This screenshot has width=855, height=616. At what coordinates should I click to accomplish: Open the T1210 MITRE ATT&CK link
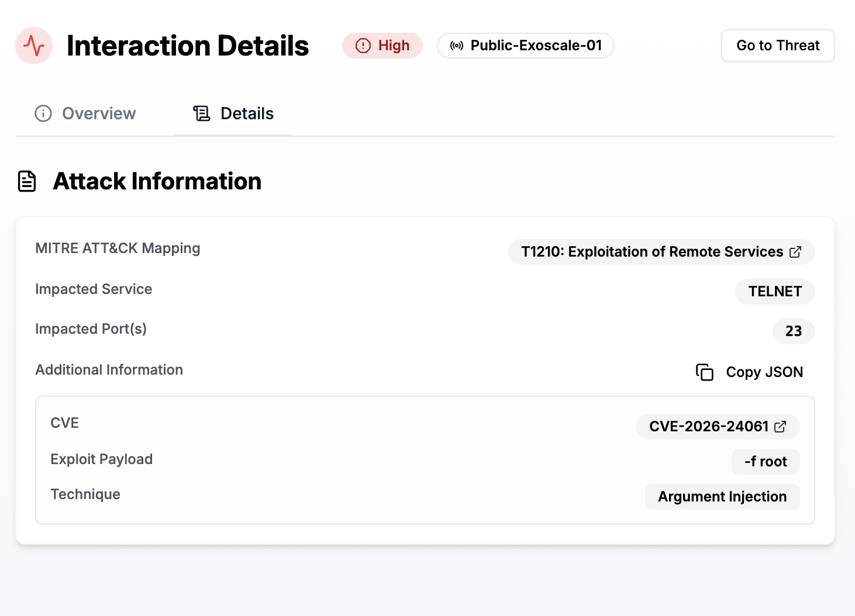[x=661, y=252]
